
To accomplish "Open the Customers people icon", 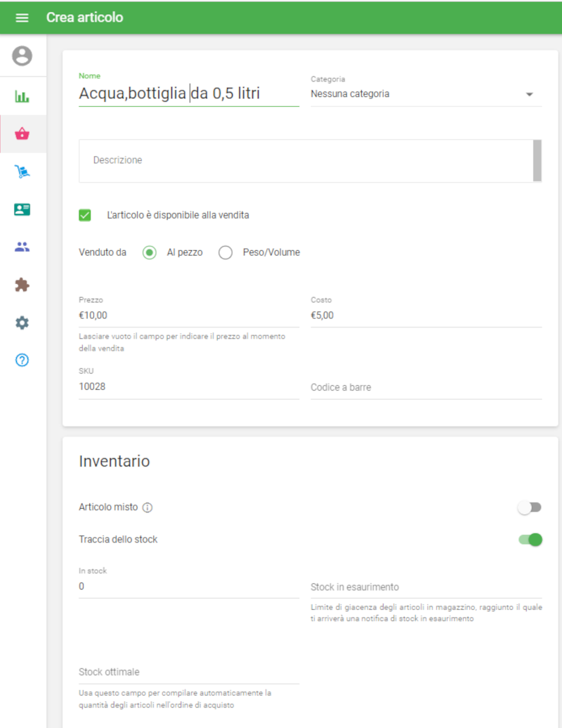I will coord(22,247).
